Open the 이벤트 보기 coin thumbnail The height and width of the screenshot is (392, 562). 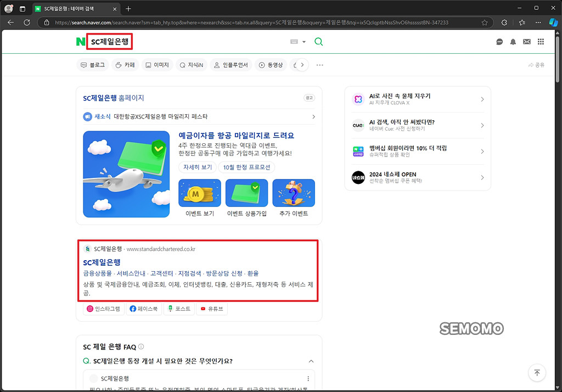click(200, 193)
